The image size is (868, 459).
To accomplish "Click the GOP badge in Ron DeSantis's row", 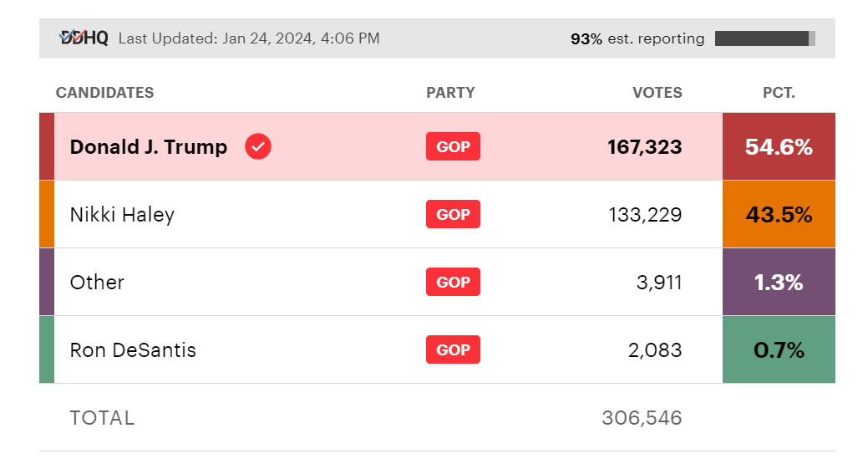I will [x=453, y=350].
